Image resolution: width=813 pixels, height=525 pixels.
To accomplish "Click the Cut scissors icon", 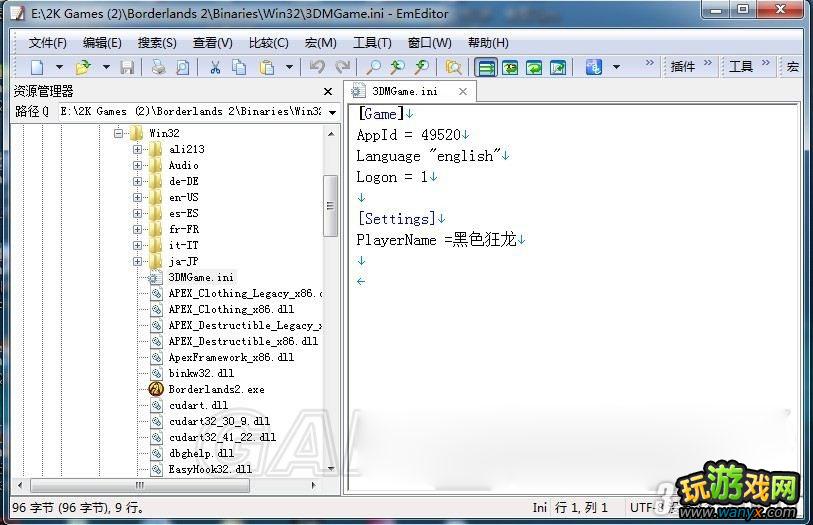I will (x=215, y=67).
